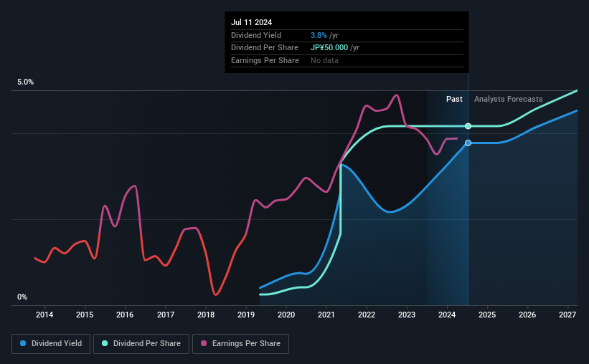The height and width of the screenshot is (364, 589).
Task: Click the JP¥50.000 tooltip value
Action: pyautogui.click(x=331, y=48)
